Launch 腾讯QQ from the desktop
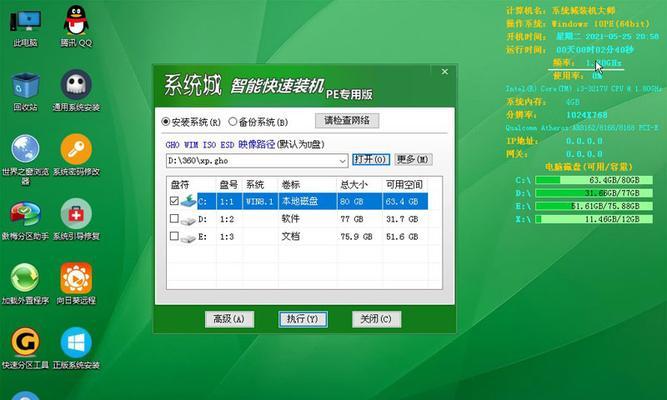The height and width of the screenshot is (400, 667). [x=75, y=23]
